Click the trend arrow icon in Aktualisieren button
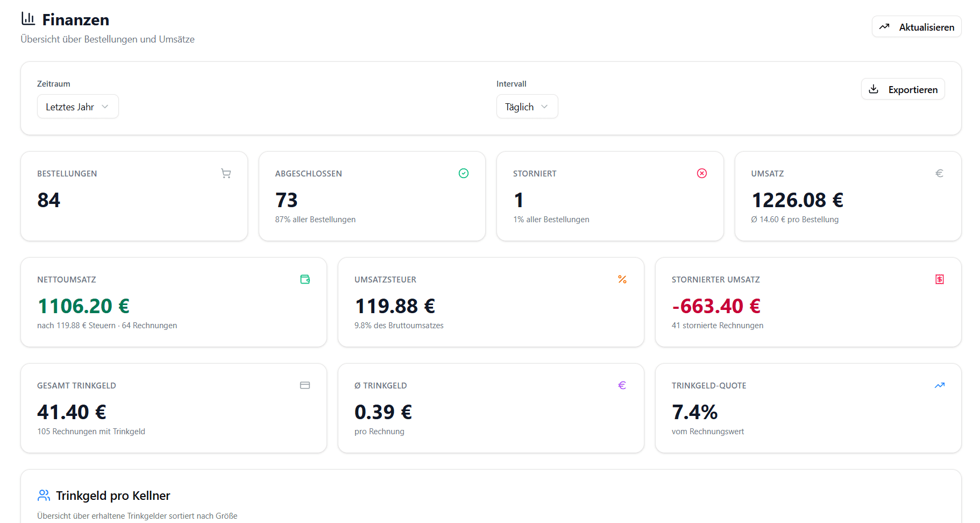Image resolution: width=980 pixels, height=523 pixels. (884, 26)
